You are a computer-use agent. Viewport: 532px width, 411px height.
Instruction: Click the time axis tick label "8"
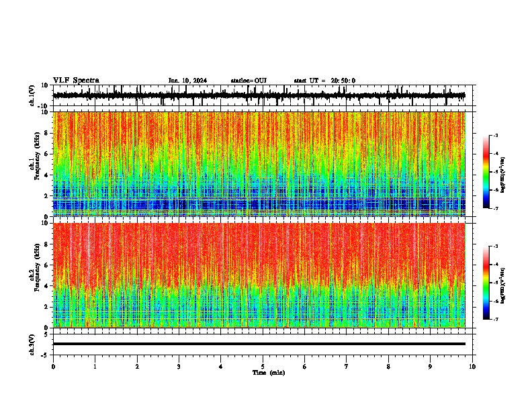pyautogui.click(x=388, y=367)
